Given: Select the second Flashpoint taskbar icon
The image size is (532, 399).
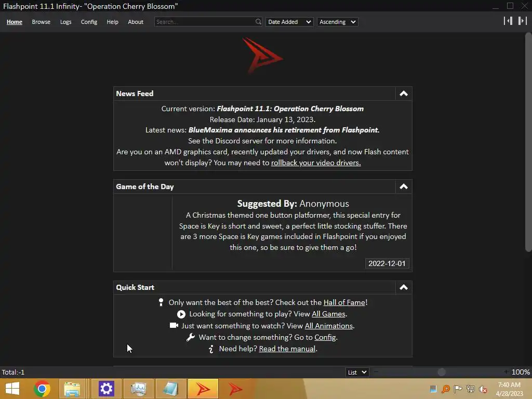Looking at the screenshot, I should tap(235, 389).
